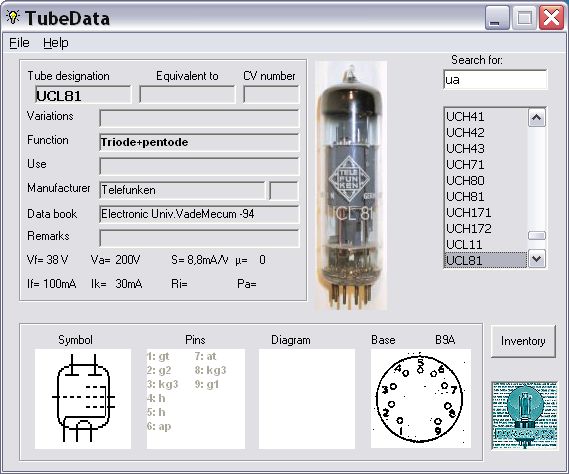Open the File menu
This screenshot has width=569, height=474.
point(19,43)
